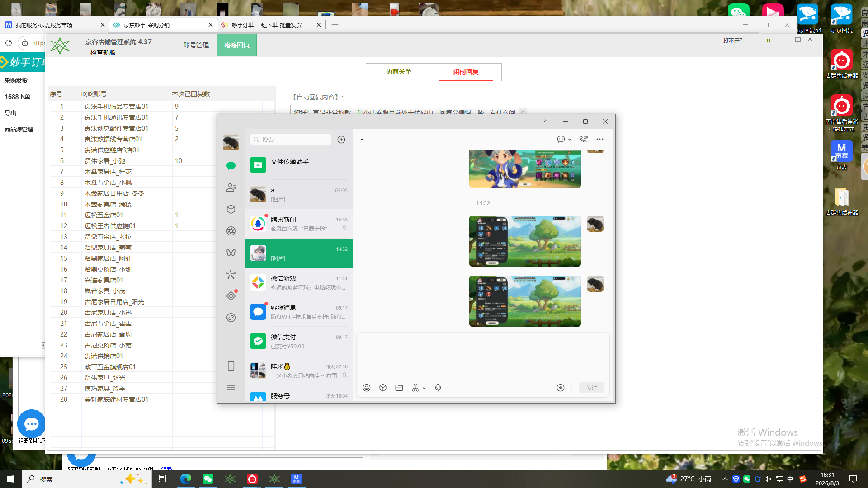Click 导出 in left menu
Viewport: 868px width, 488px height.
[x=10, y=113]
